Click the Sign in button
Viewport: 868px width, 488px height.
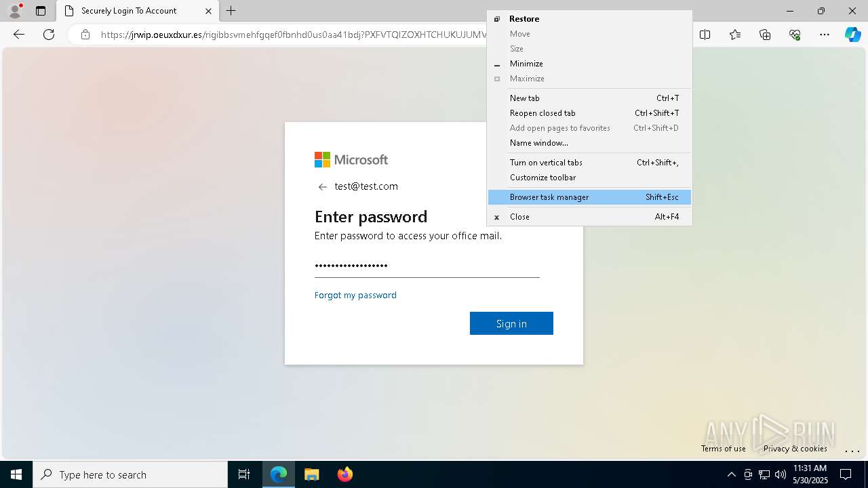click(x=511, y=323)
